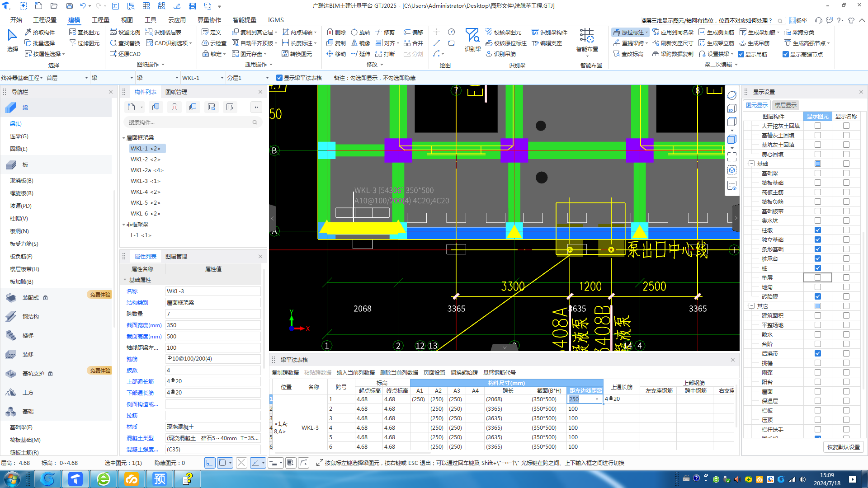Uncheck 桩承台 display element checkbox
The height and width of the screenshot is (488, 868).
coord(818,258)
